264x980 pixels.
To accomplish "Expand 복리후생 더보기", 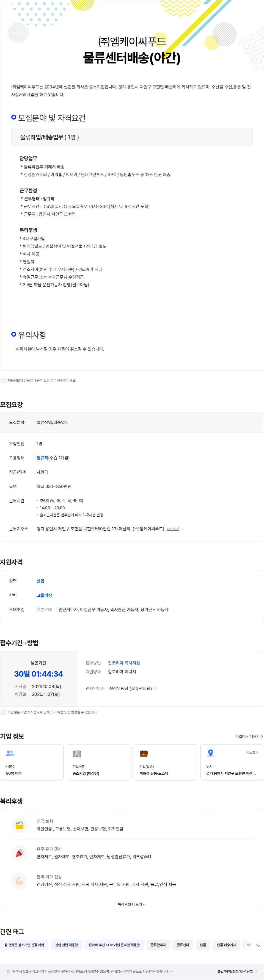I will (x=132, y=904).
